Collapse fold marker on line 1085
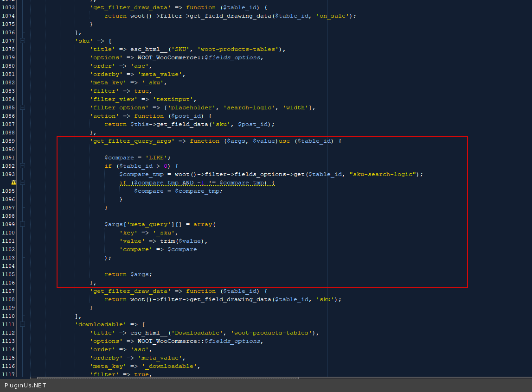Screen dimensions: 532x392 [22, 107]
